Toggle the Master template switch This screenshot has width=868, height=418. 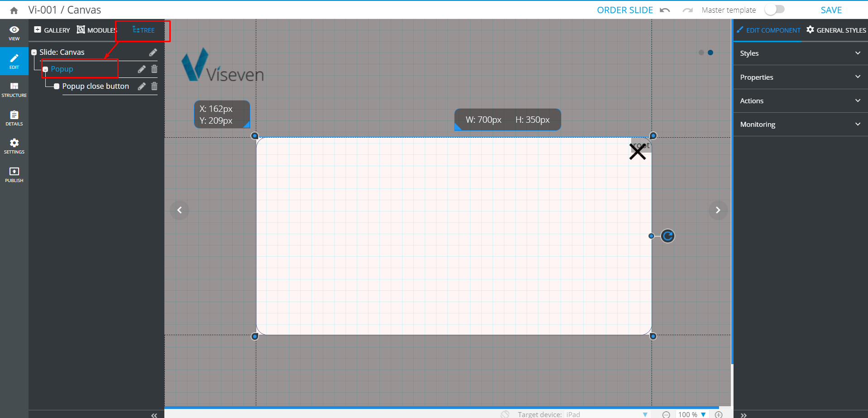(774, 10)
